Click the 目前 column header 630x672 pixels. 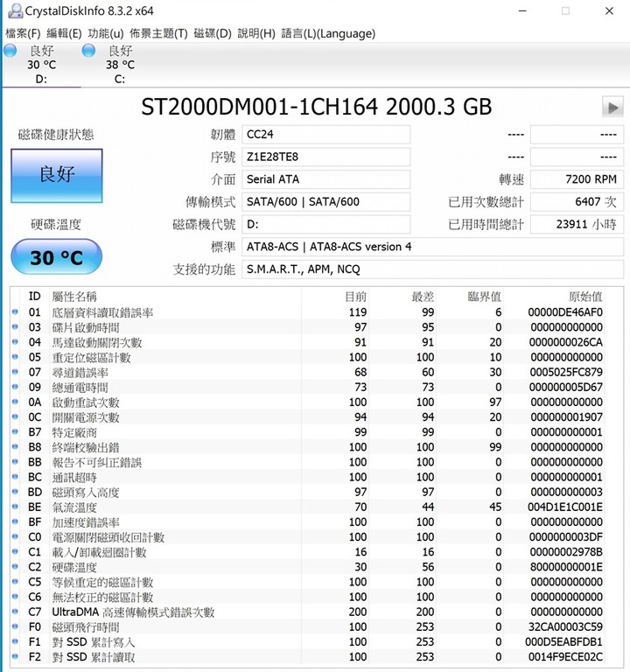(356, 296)
